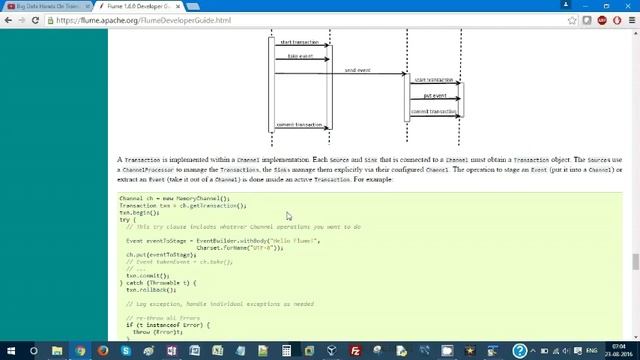
Task: Bookmark this page with the star
Action: click(572, 20)
